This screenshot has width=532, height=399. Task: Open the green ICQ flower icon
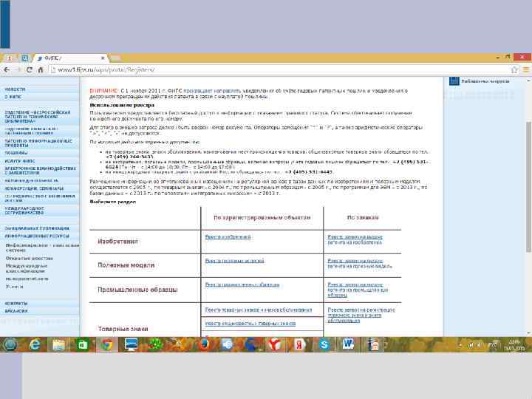click(155, 345)
